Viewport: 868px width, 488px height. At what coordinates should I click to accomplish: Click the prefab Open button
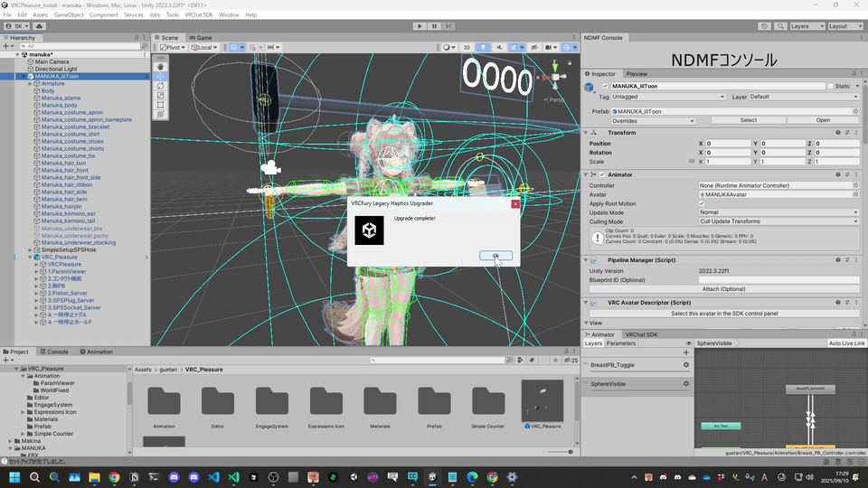tap(823, 120)
